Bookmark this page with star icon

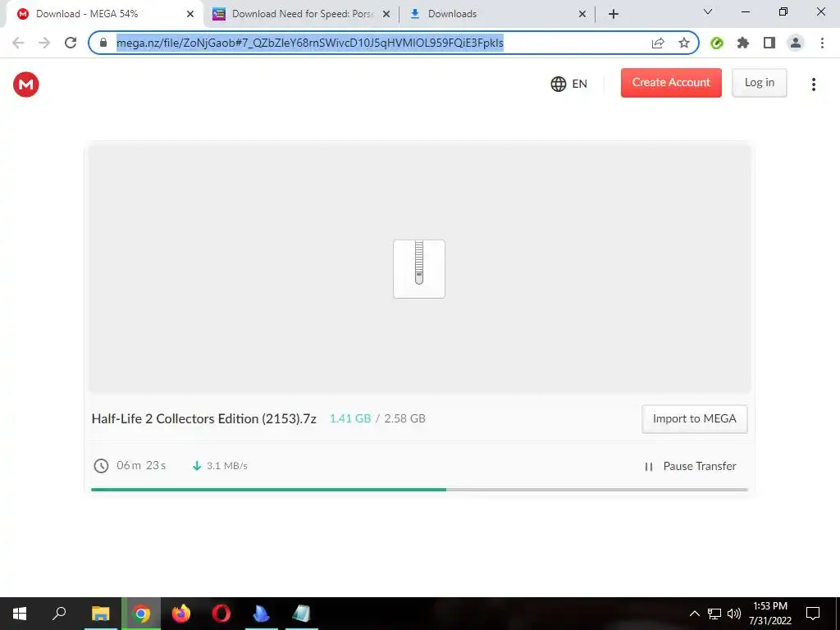point(684,43)
